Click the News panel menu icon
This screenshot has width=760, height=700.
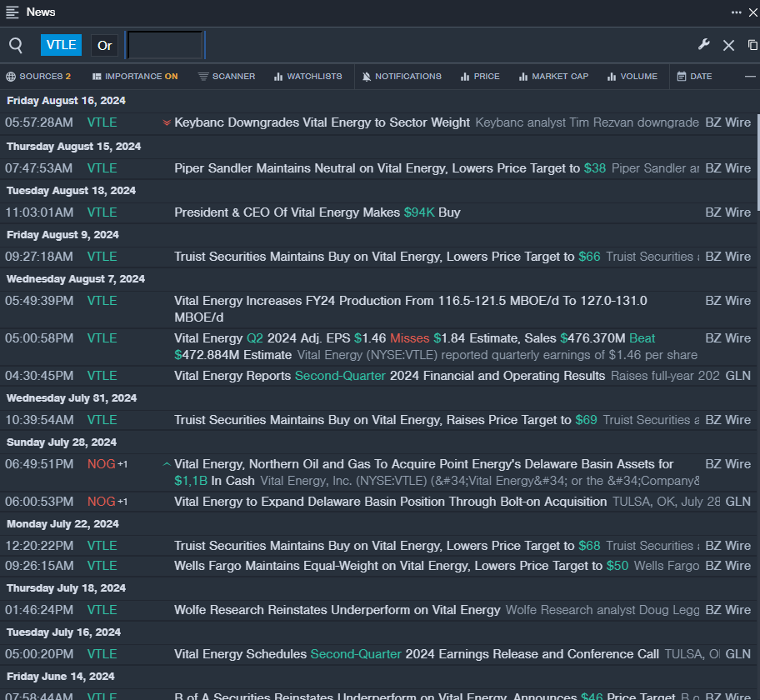[x=12, y=12]
